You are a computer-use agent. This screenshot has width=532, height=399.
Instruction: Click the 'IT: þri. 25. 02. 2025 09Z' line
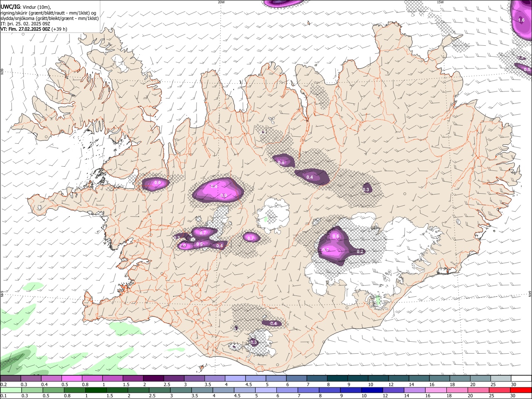26,24
